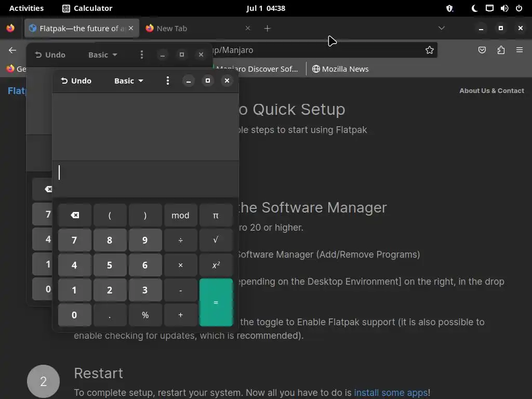Bookmark this page with star icon
The height and width of the screenshot is (399, 532).
[430, 50]
